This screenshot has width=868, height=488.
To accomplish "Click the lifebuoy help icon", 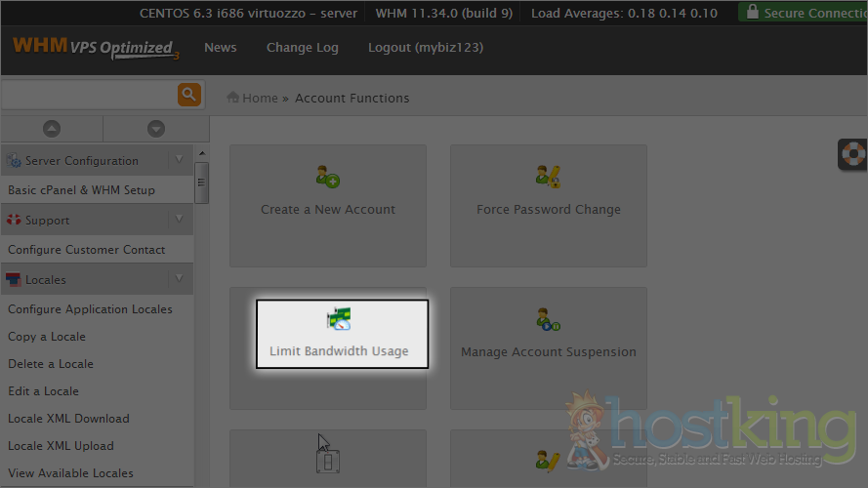I will click(853, 154).
